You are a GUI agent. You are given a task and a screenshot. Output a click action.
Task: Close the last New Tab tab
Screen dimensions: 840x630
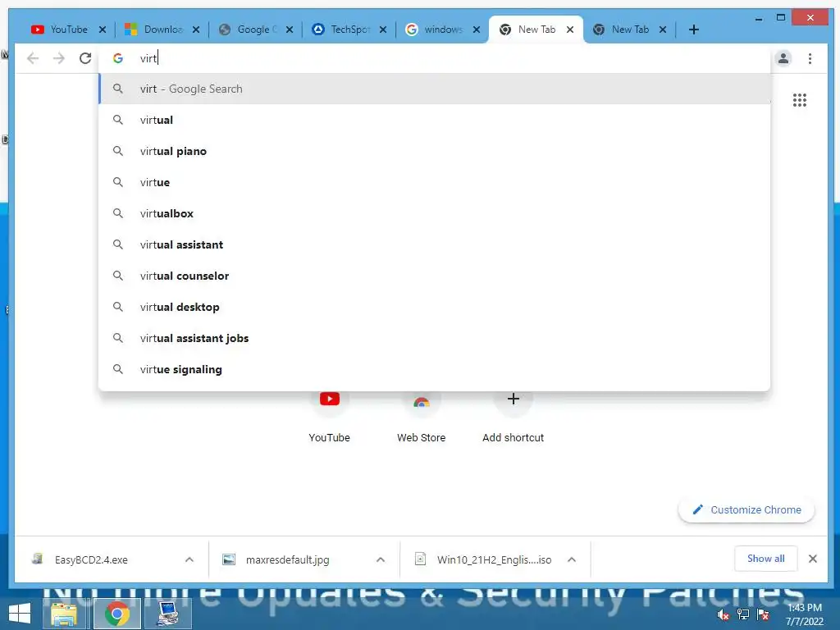pos(663,30)
